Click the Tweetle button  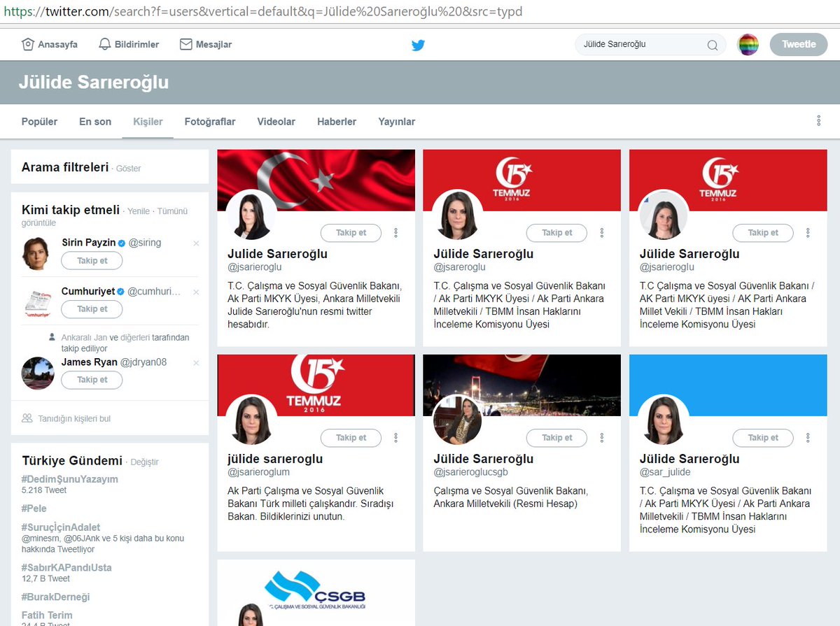pyautogui.click(x=799, y=44)
